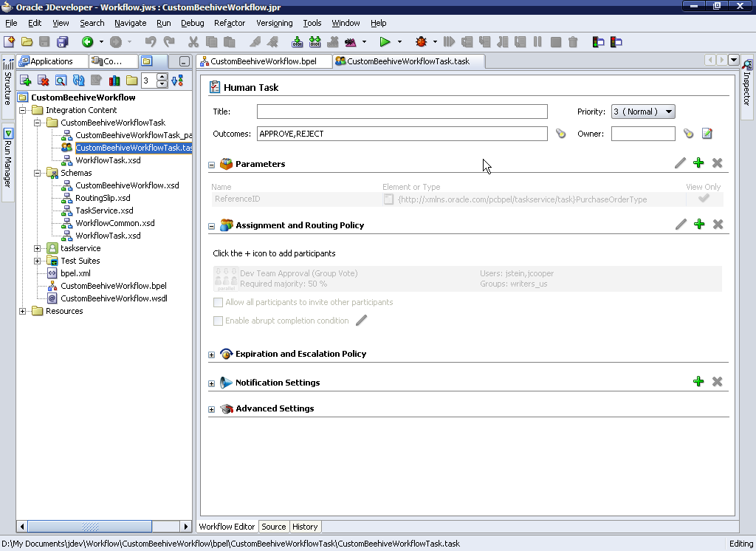Click the Owner field flashlight lookup icon
The image size is (756, 551).
point(688,134)
